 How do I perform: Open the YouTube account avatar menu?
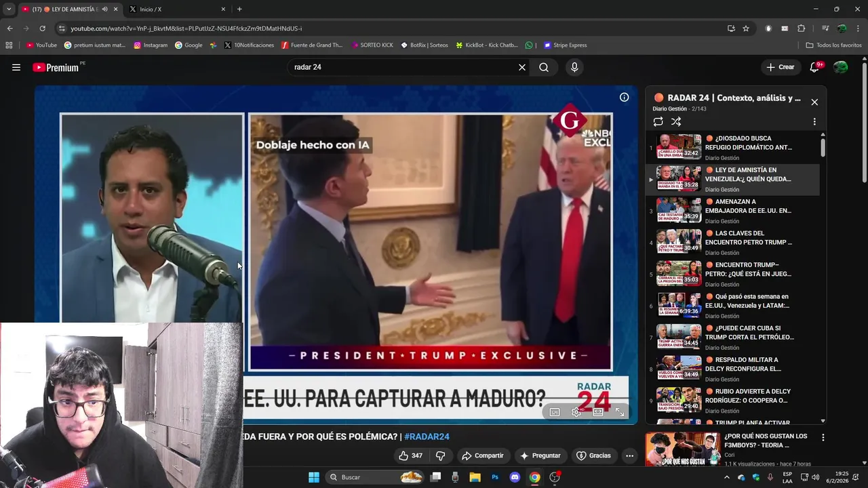tap(841, 67)
